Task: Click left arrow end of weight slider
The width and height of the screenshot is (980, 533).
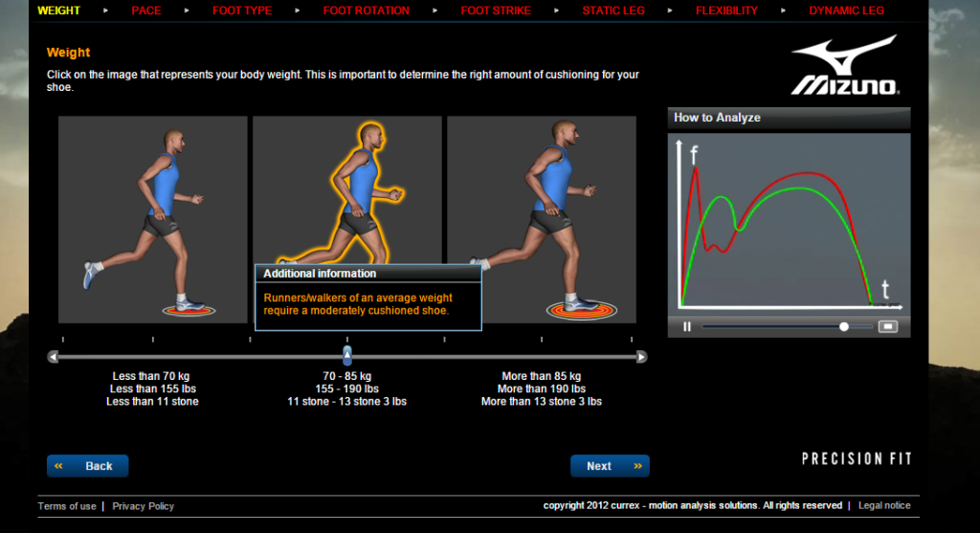Action: (x=54, y=357)
